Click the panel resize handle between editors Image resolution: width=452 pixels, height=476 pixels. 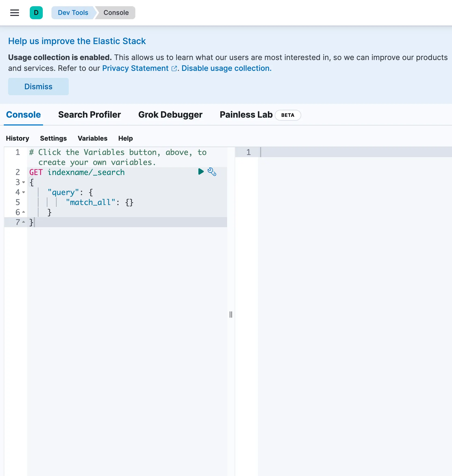(x=231, y=315)
